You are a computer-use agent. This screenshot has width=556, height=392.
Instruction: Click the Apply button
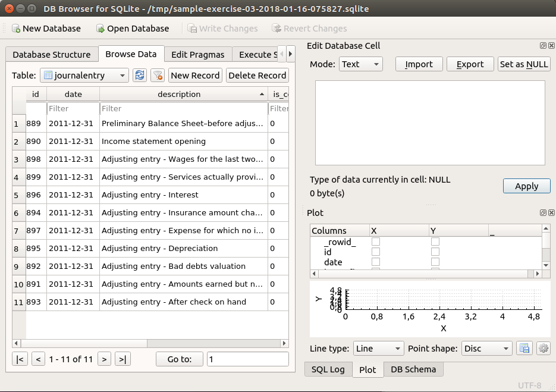pos(527,186)
